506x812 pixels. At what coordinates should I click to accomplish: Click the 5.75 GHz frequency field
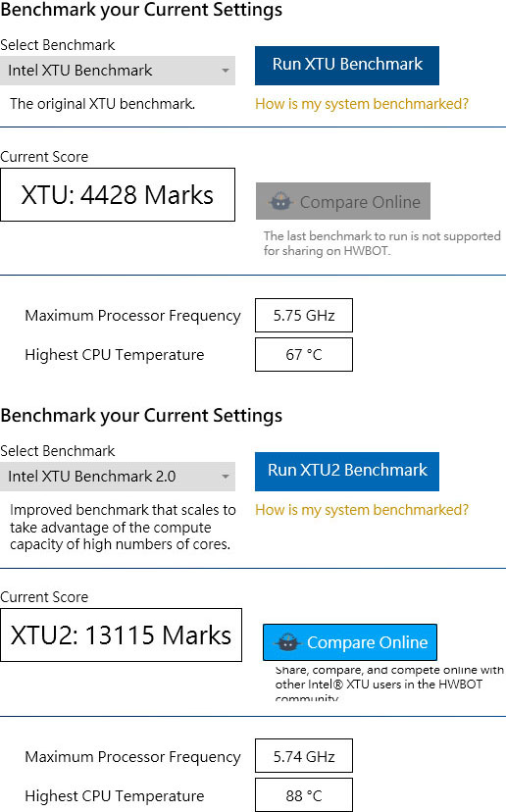(x=303, y=315)
